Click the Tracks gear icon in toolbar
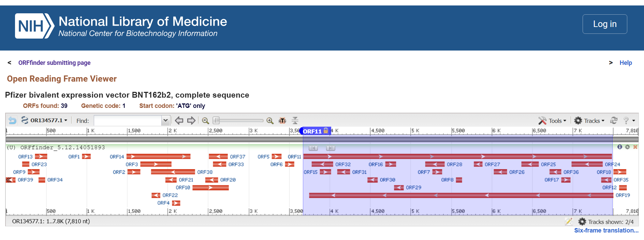This screenshot has width=644, height=240. click(x=578, y=121)
